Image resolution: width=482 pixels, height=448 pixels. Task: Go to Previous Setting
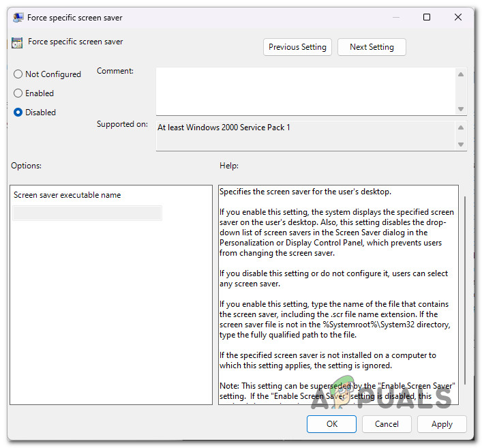tap(297, 47)
